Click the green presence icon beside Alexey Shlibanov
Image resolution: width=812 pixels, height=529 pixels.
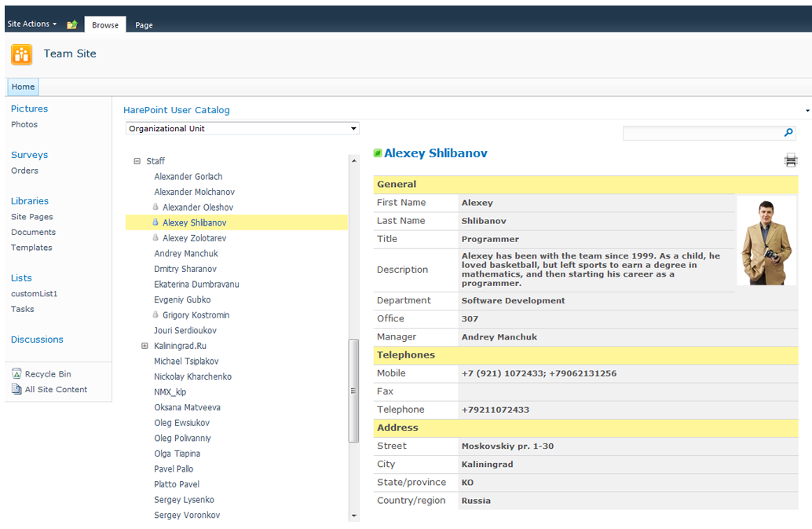(378, 153)
